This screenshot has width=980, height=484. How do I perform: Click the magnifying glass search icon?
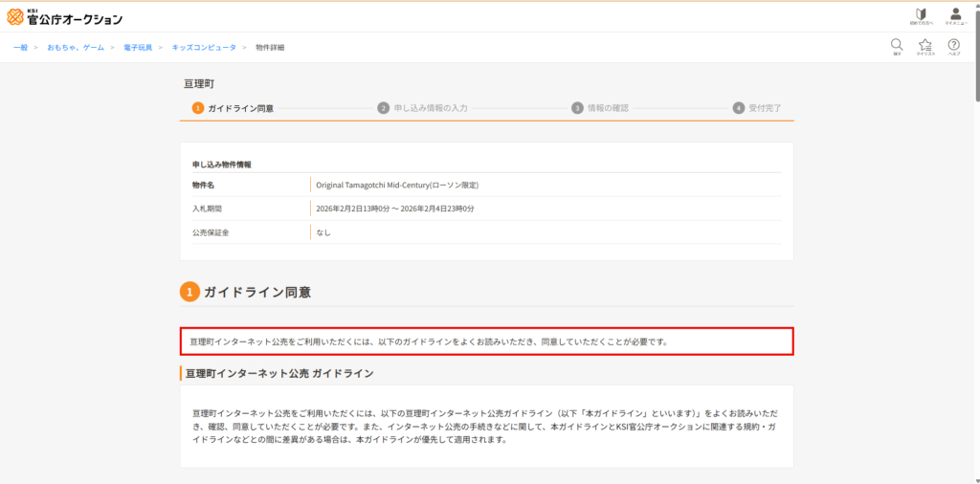(x=897, y=46)
